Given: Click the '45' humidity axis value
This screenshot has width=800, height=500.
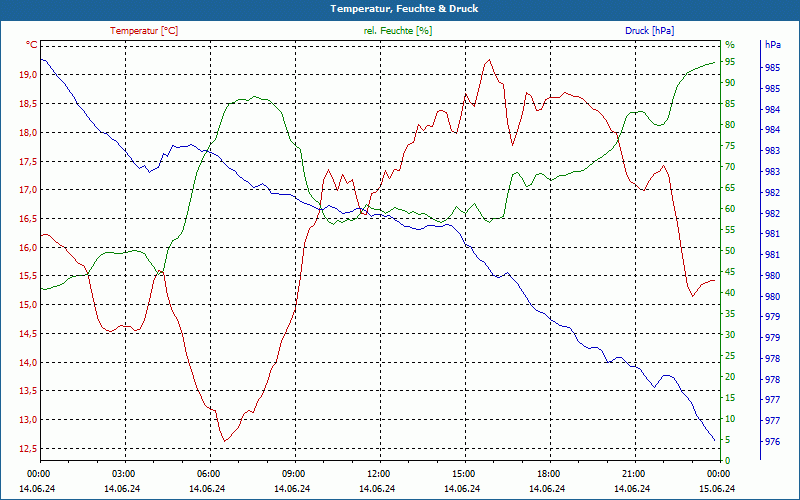Looking at the screenshot, I should 730,272.
